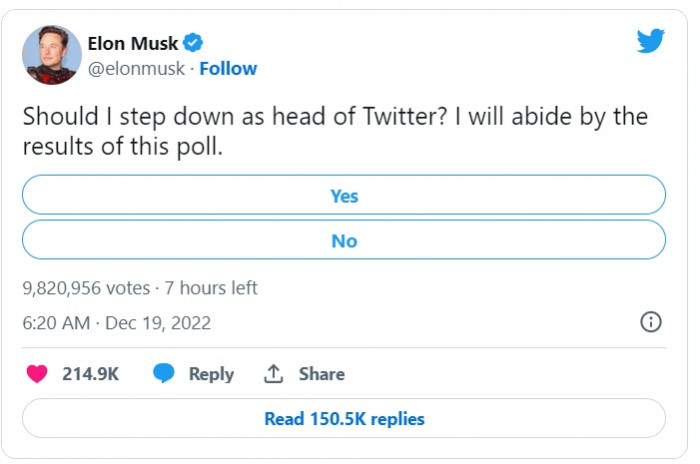
Task: Click the 9,820,956 votes count
Action: (x=85, y=288)
